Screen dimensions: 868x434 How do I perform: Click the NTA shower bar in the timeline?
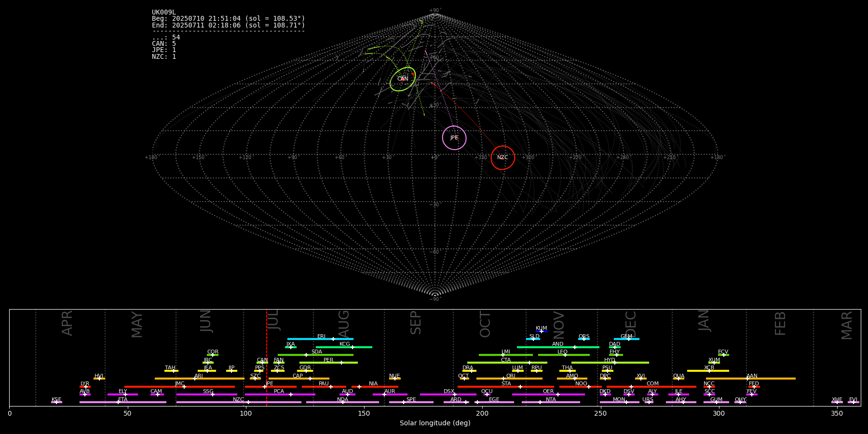click(x=551, y=402)
